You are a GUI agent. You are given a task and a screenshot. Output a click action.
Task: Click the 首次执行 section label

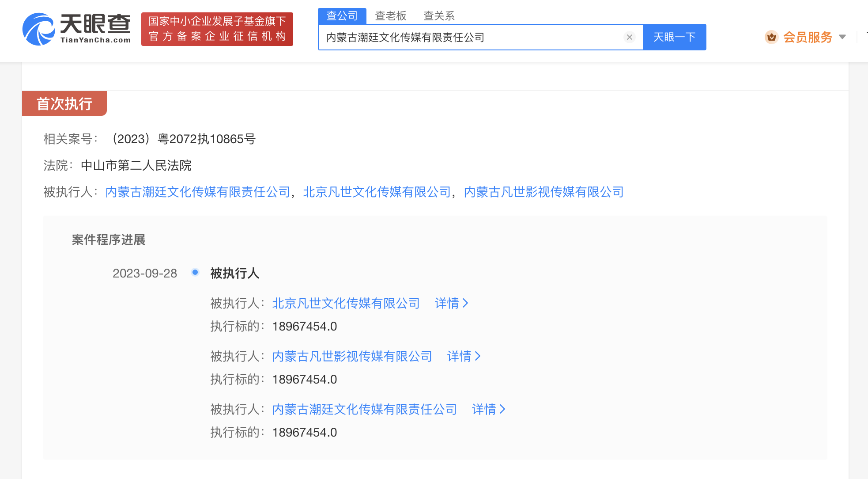coord(64,103)
